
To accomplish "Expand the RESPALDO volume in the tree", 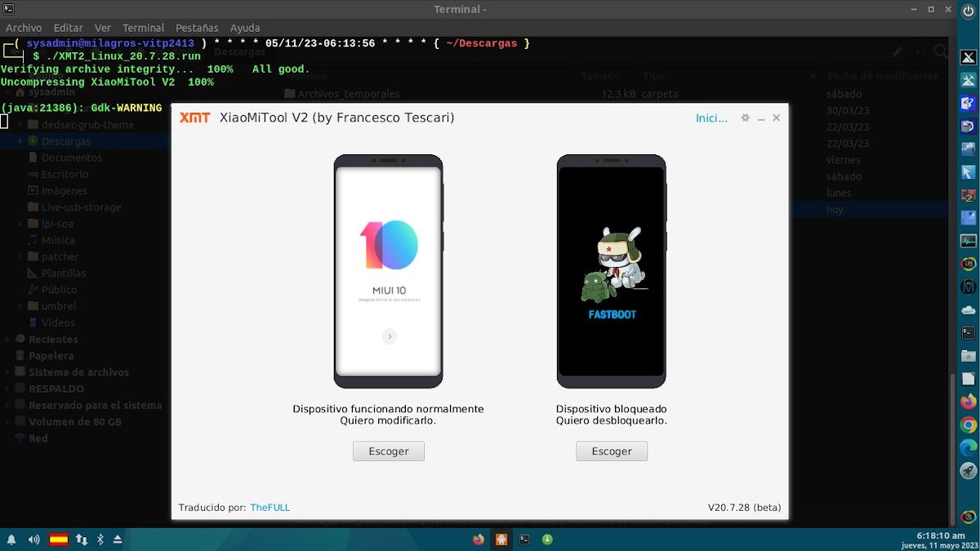I will tap(8, 389).
